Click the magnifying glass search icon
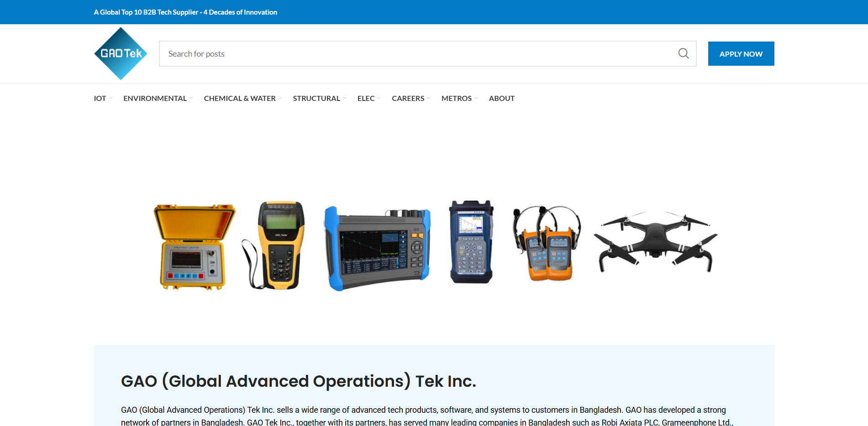Image resolution: width=868 pixels, height=426 pixels. (683, 53)
